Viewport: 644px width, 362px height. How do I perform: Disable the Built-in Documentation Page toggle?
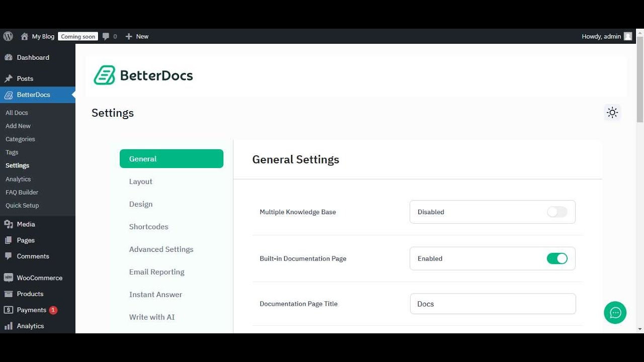(x=557, y=258)
